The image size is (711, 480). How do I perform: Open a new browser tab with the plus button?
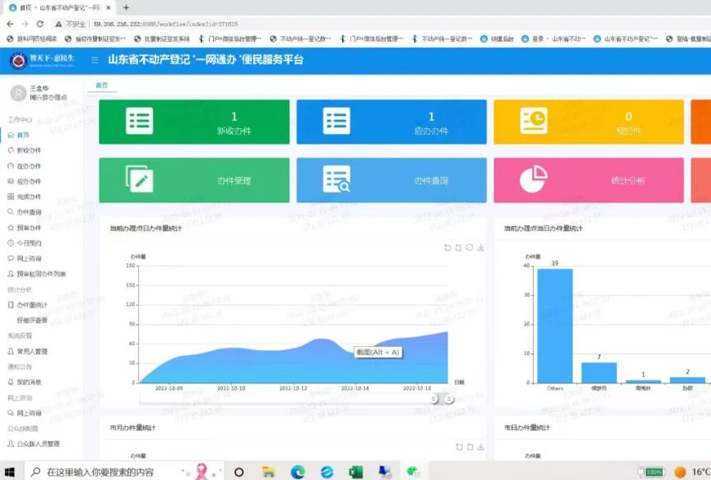tap(126, 8)
